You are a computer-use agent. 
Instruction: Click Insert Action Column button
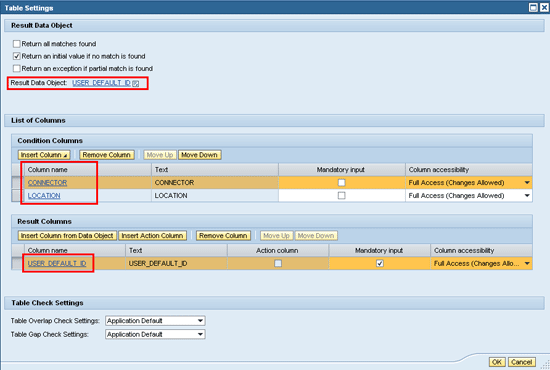(x=152, y=236)
